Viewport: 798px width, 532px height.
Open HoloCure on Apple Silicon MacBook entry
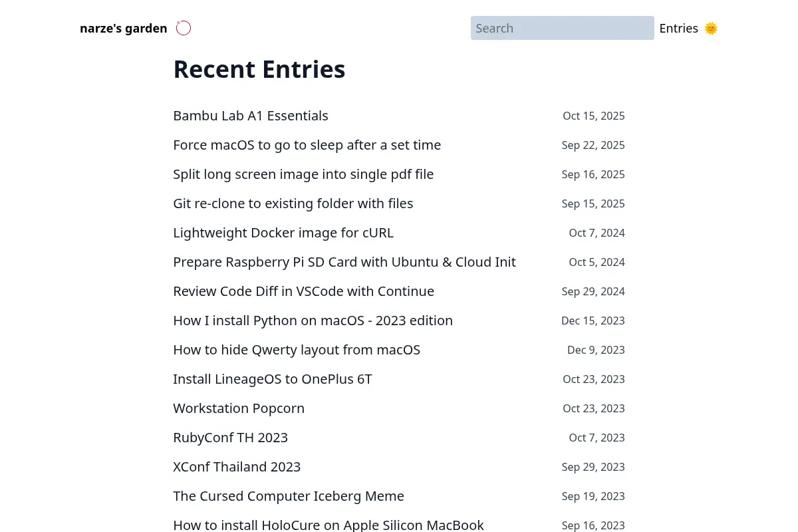pos(329,525)
